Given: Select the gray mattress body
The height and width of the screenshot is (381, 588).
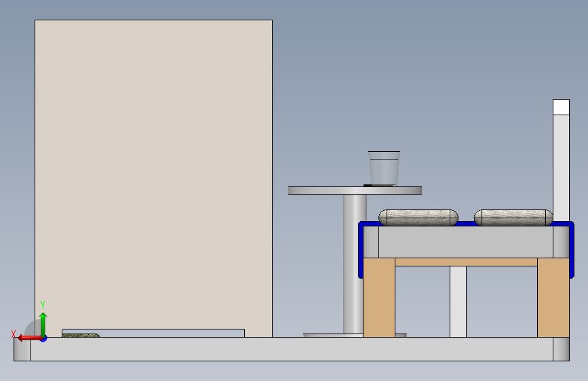Looking at the screenshot, I should (x=466, y=242).
